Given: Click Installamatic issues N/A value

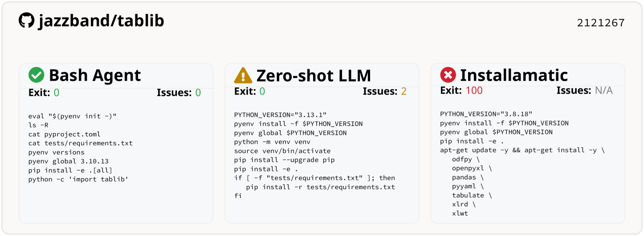Looking at the screenshot, I should [604, 90].
